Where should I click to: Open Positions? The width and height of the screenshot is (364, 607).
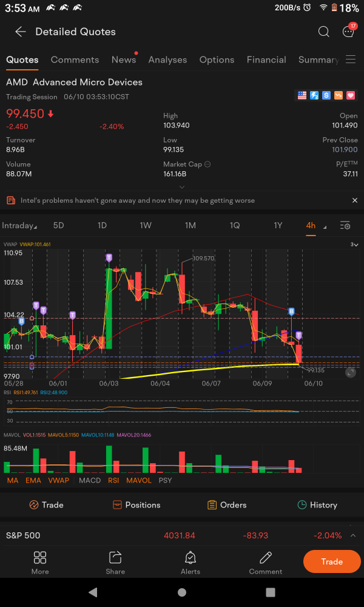coord(136,505)
